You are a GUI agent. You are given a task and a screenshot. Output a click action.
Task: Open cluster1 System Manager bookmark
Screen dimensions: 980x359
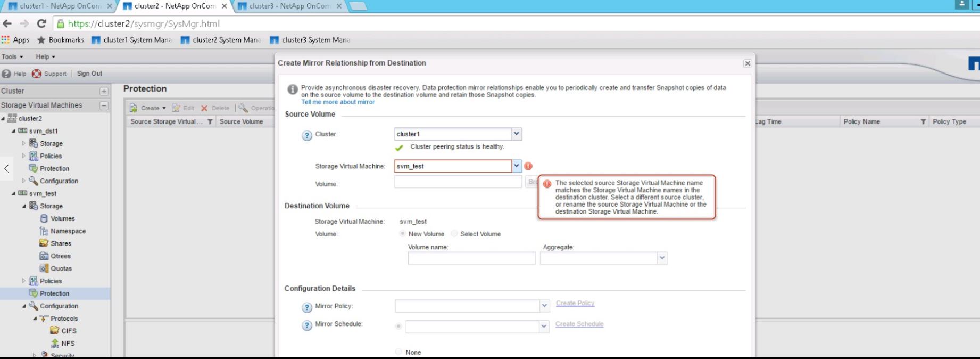pos(131,40)
